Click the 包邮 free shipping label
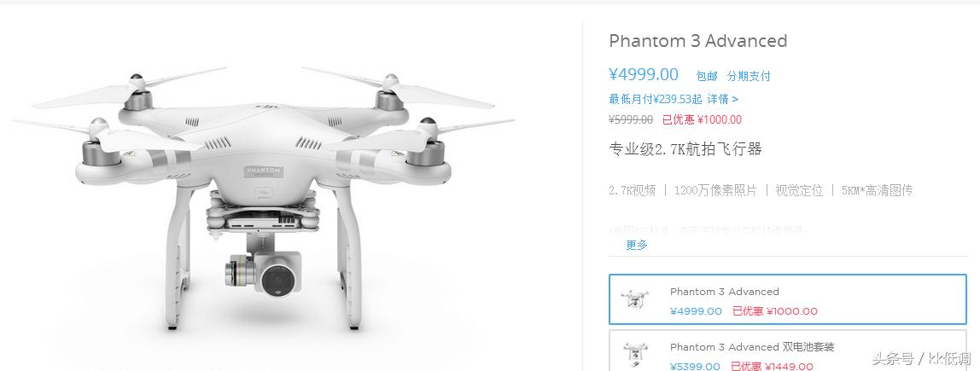This screenshot has height=371, width=980. 707,76
